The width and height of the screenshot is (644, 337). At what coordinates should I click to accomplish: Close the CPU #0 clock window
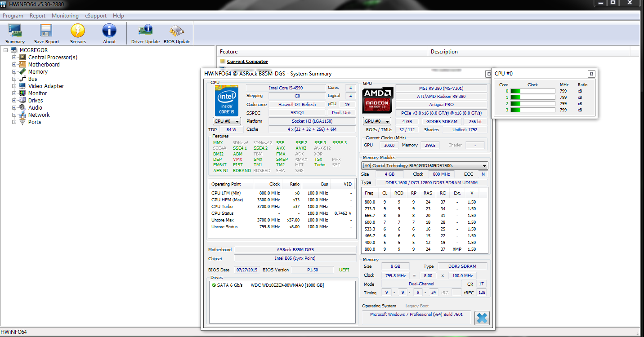pos(591,74)
